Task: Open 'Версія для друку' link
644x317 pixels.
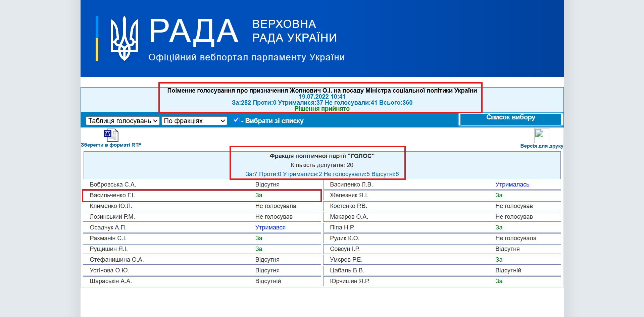Action: click(542, 146)
